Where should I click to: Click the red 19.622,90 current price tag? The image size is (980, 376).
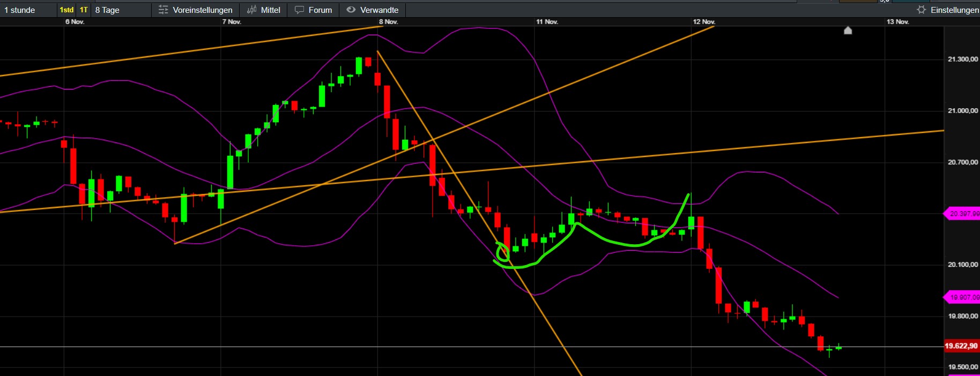pyautogui.click(x=962, y=346)
